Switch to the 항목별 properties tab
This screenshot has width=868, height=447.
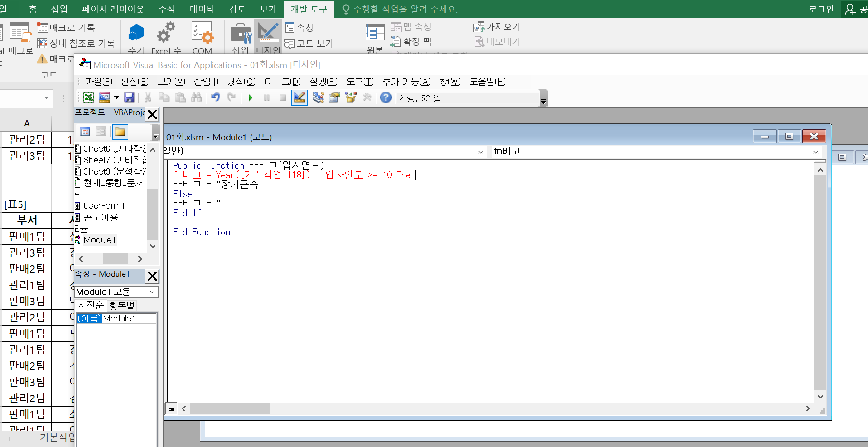click(122, 305)
